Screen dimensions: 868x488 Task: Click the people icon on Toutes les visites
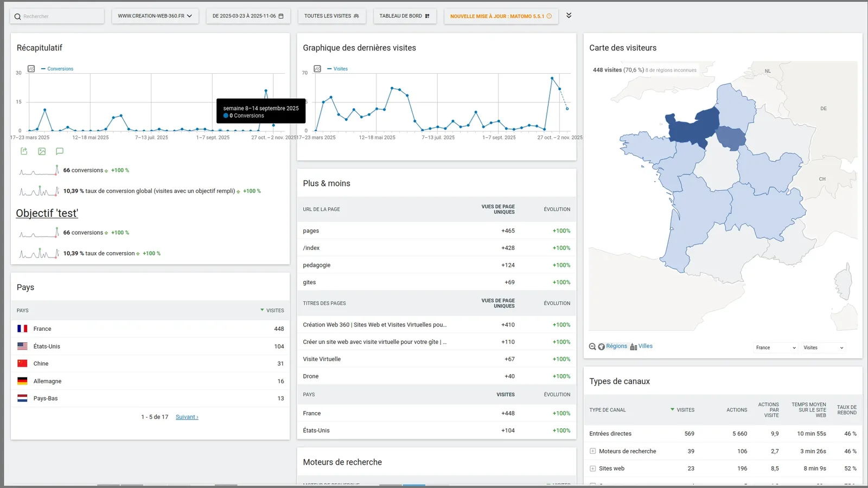(x=356, y=16)
